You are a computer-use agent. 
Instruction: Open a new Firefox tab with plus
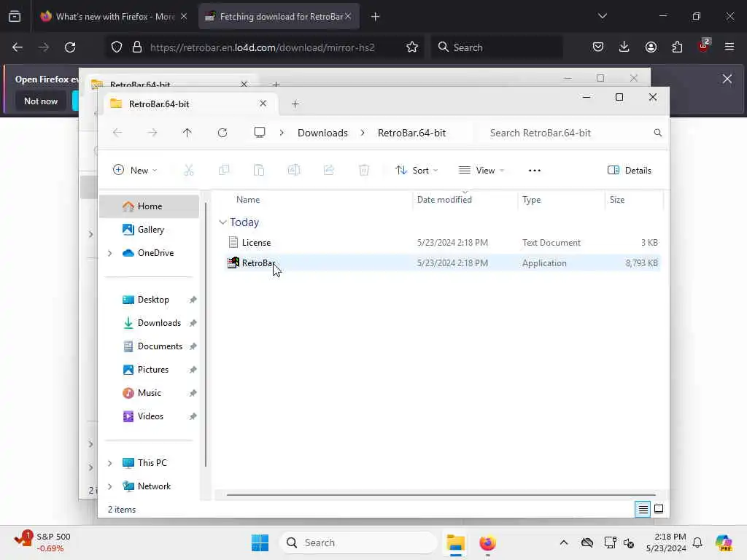[x=376, y=17]
